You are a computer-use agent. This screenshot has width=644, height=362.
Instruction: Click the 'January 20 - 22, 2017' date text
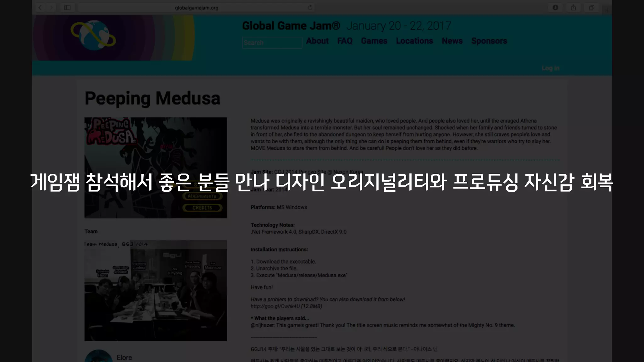(x=399, y=26)
